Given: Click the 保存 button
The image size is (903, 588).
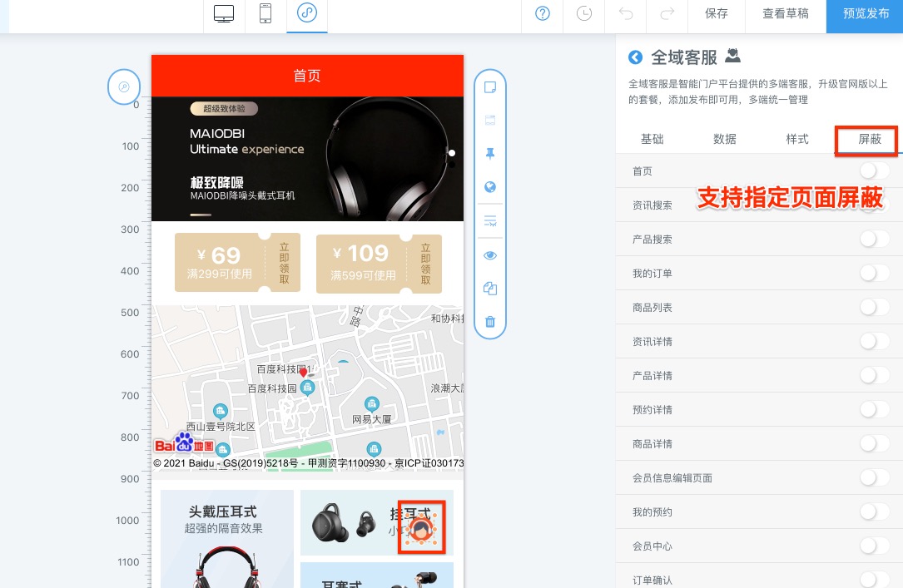Looking at the screenshot, I should pos(716,14).
